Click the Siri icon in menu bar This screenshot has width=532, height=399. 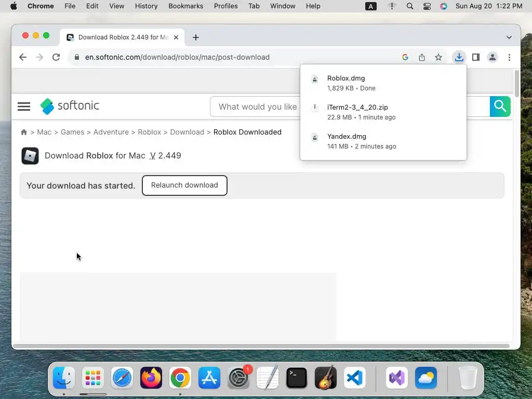click(444, 6)
